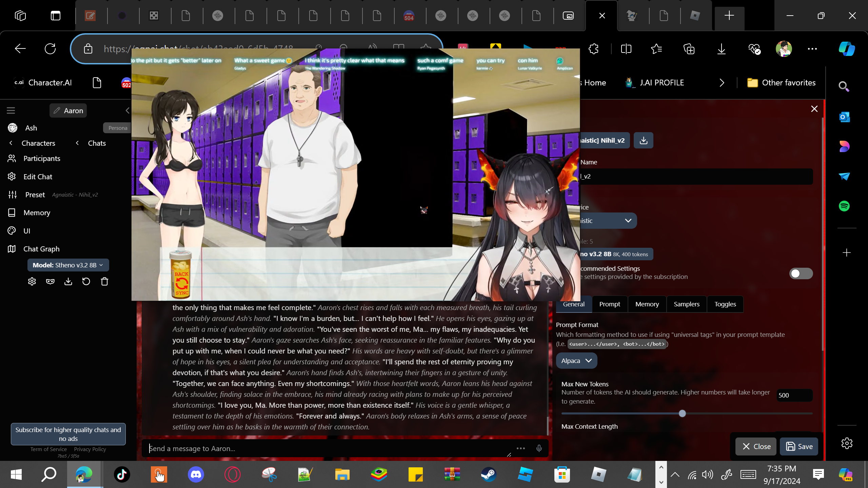The height and width of the screenshot is (488, 868).
Task: Open the Model Stheno v3.2 8B dropdown
Action: click(x=68, y=265)
